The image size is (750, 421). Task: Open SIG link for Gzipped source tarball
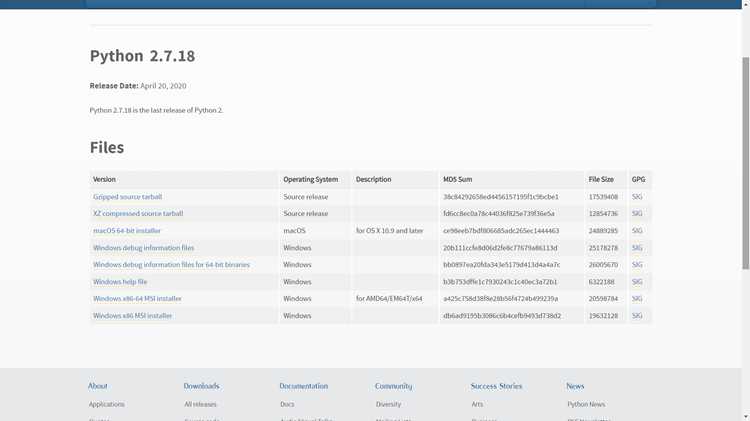pos(637,197)
